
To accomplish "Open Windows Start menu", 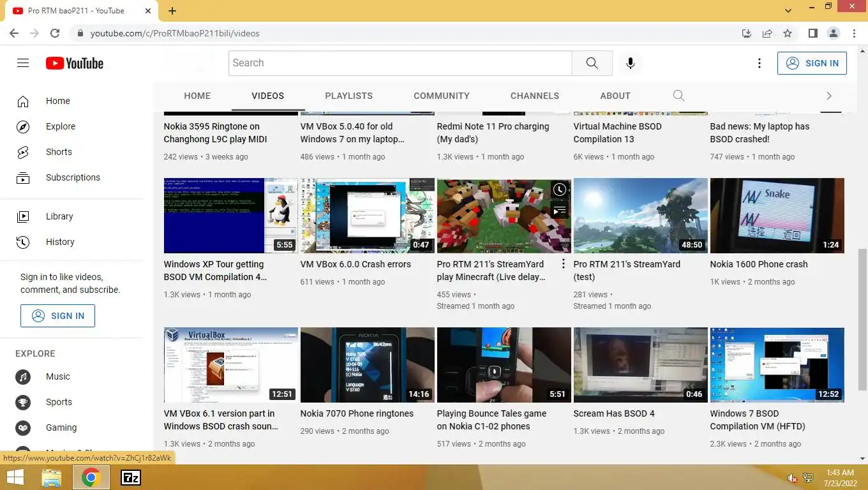I will [15, 477].
